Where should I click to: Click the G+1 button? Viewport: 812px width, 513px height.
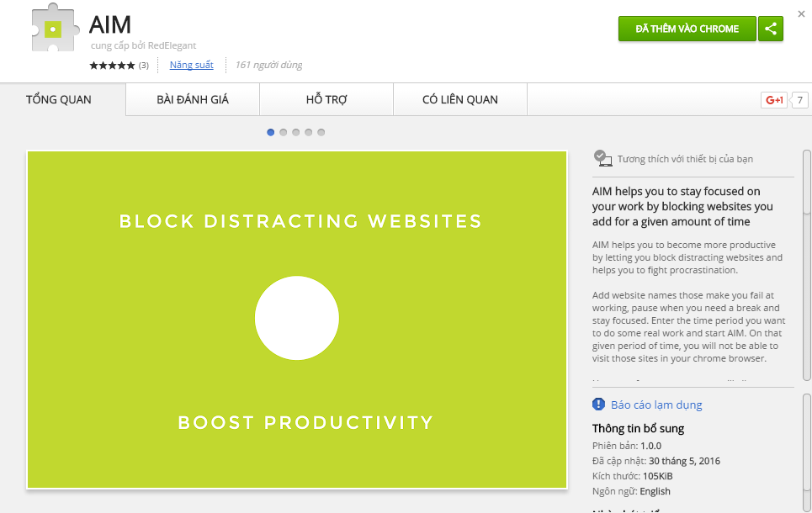(774, 100)
